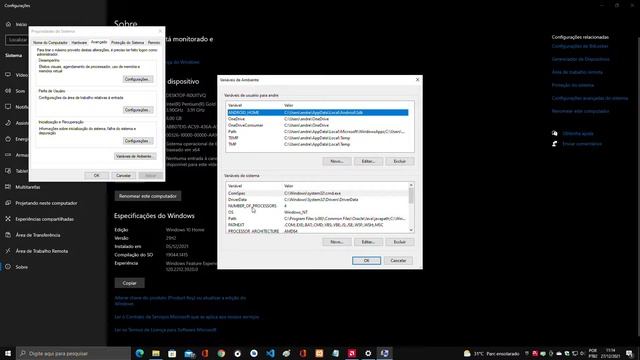Click the Localizar search field in Settings
The height and width of the screenshot is (360, 640).
17,40
